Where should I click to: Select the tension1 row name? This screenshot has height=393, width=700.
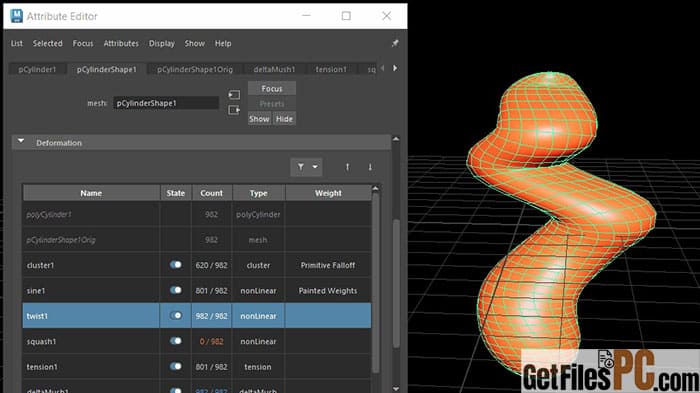coord(42,367)
